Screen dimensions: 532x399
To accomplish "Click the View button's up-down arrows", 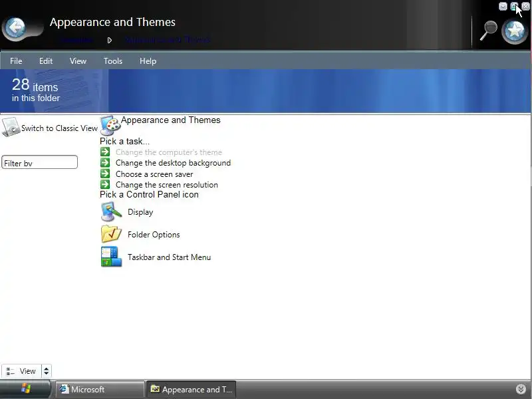I will pos(46,371).
